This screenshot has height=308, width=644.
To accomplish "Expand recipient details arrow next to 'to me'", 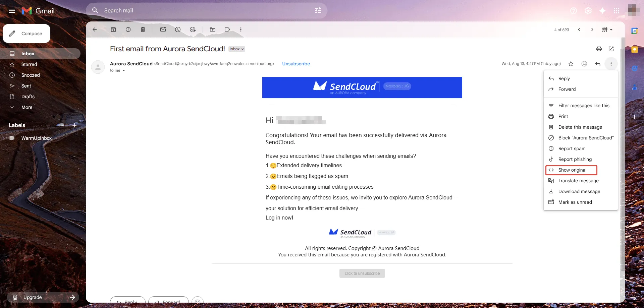I will point(124,70).
